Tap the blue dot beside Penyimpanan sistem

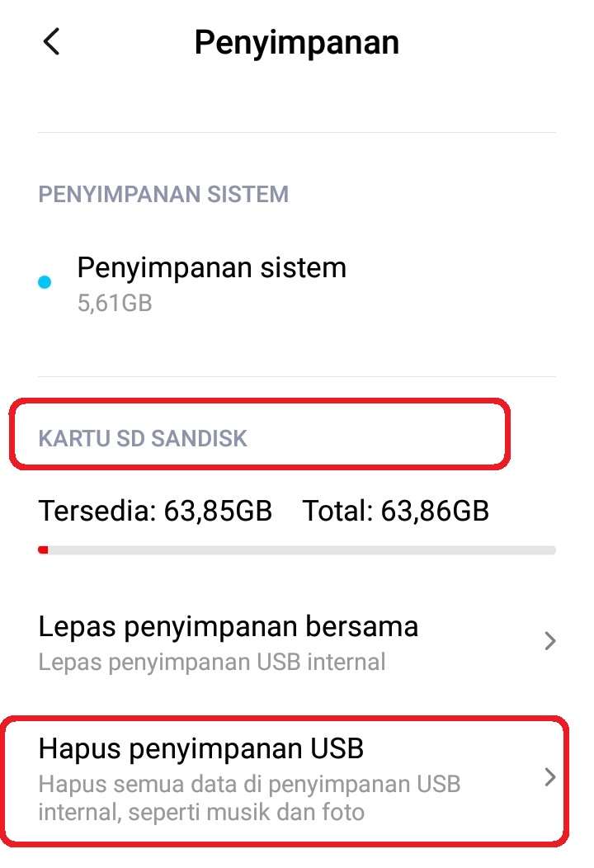45,282
